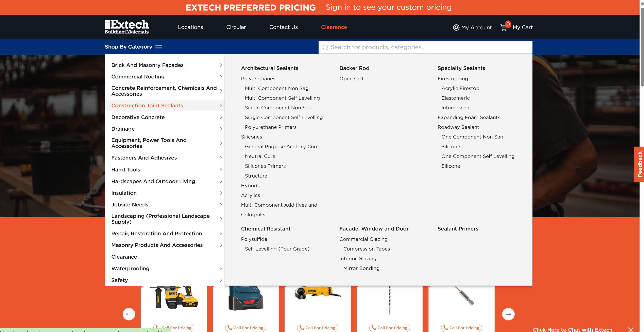Open the Feedback side tab
644x332 pixels.
point(639,164)
